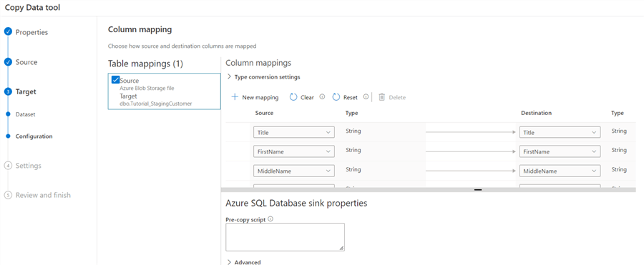This screenshot has width=644, height=265.
Task: Expand Type conversion settings
Action: (x=263, y=76)
